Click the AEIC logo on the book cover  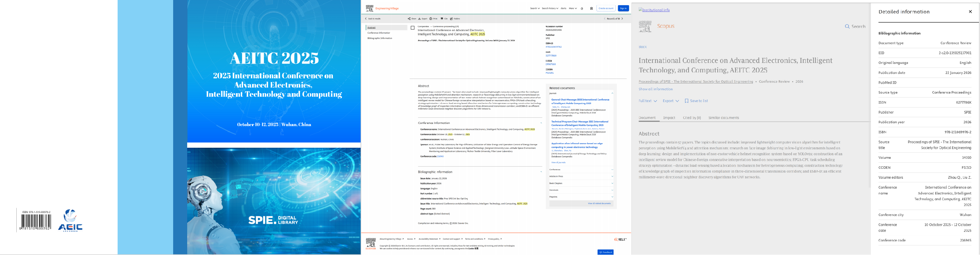click(x=70, y=220)
